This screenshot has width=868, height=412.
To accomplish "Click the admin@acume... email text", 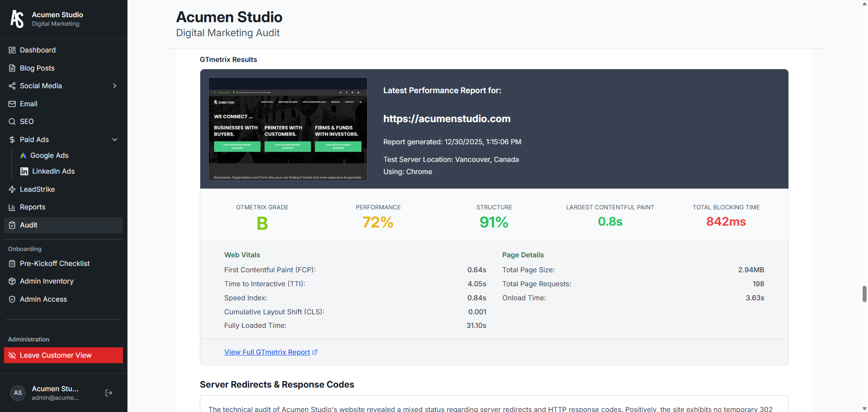I will click(55, 398).
